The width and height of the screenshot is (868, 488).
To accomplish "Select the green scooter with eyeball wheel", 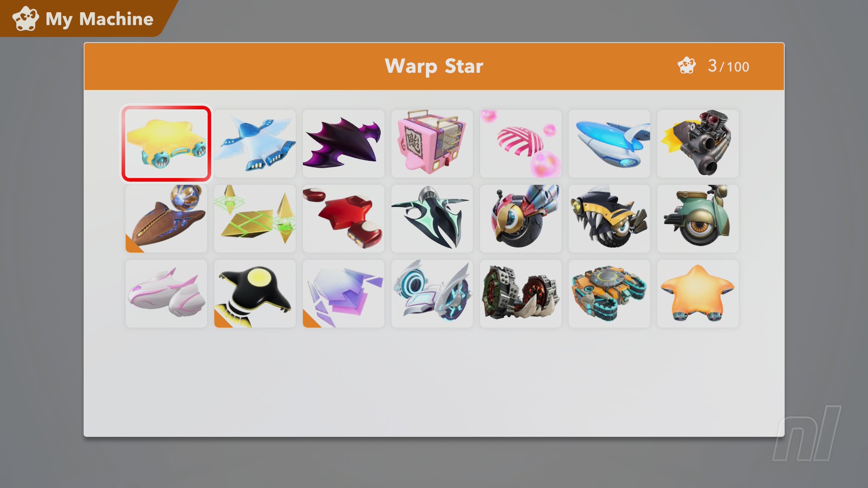I will 698,219.
